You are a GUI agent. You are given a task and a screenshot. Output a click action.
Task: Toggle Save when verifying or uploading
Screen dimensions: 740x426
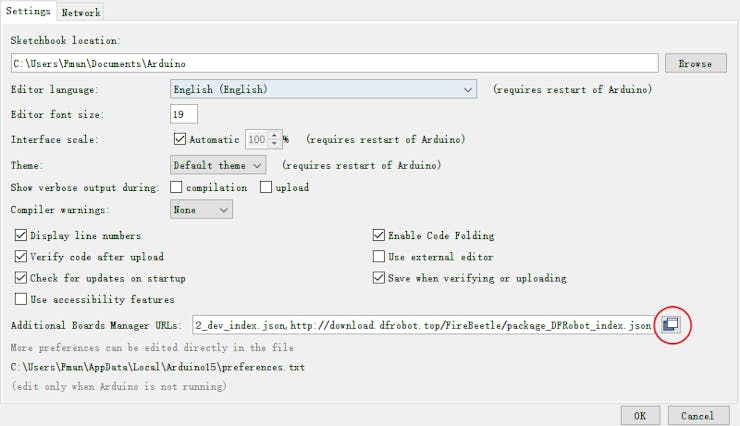click(378, 277)
